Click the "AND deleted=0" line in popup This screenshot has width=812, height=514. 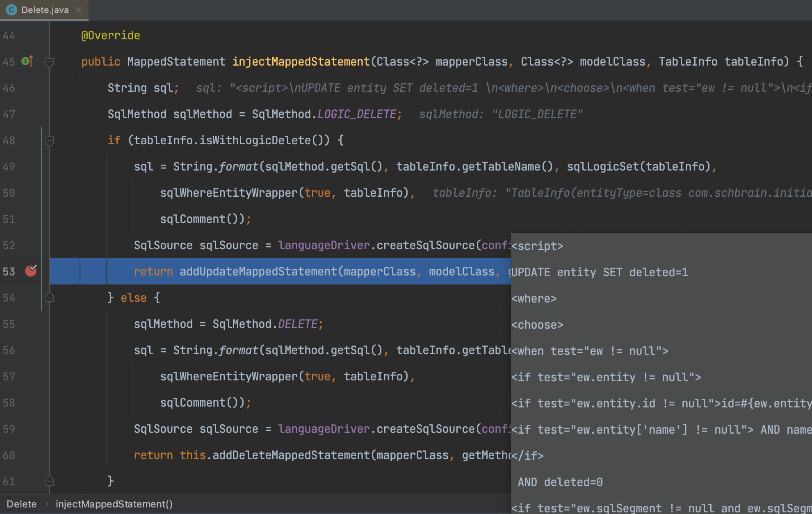pos(560,482)
